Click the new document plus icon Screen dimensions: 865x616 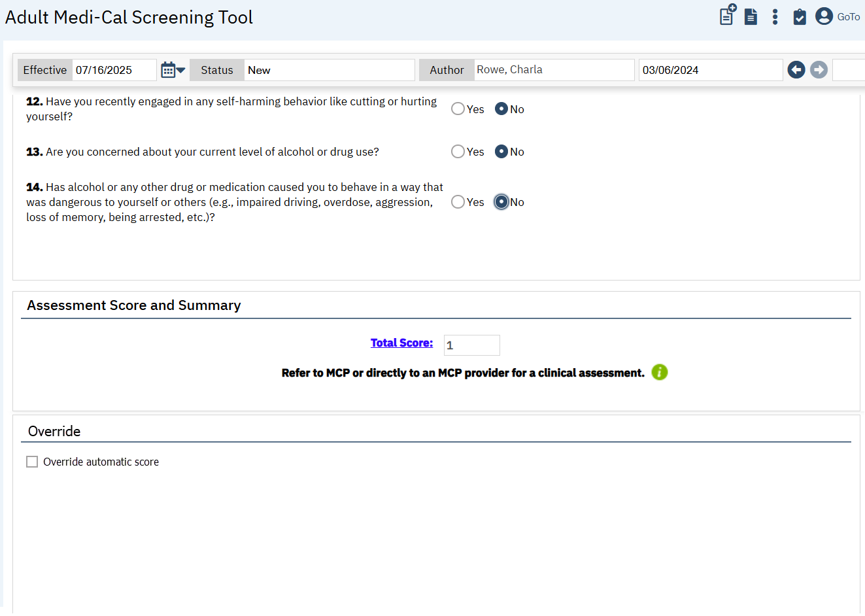coord(727,15)
